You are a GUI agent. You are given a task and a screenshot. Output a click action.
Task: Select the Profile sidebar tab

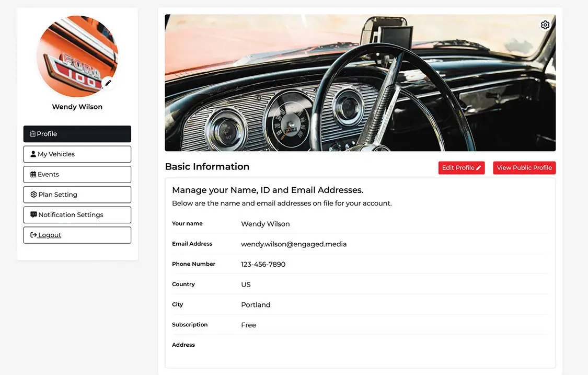(x=77, y=134)
